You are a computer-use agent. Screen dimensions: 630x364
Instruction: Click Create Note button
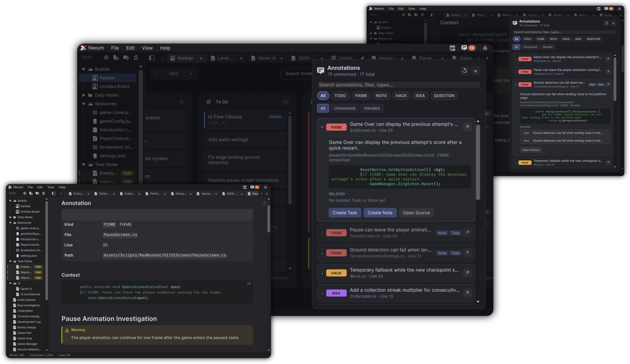[x=380, y=213]
